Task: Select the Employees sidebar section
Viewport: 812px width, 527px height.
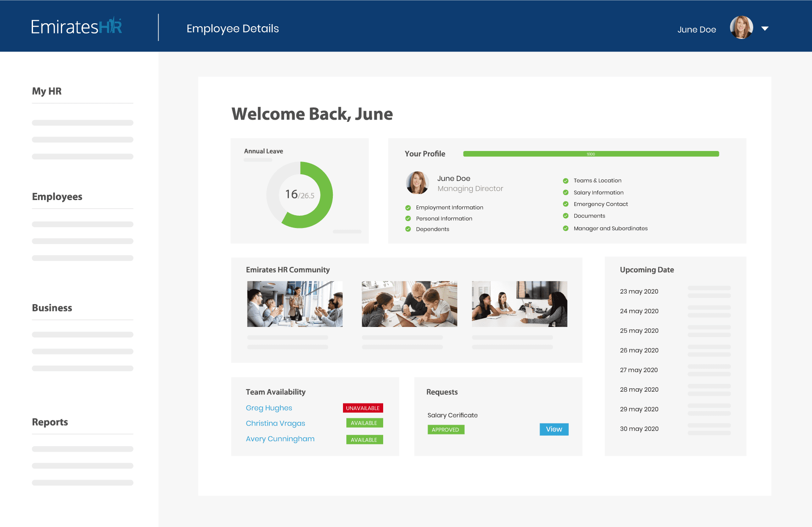Action: click(x=57, y=196)
